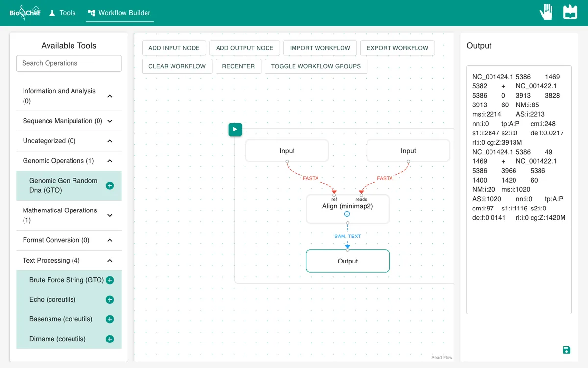
Task: Expand the Mathematical Operations category
Action: click(x=110, y=215)
